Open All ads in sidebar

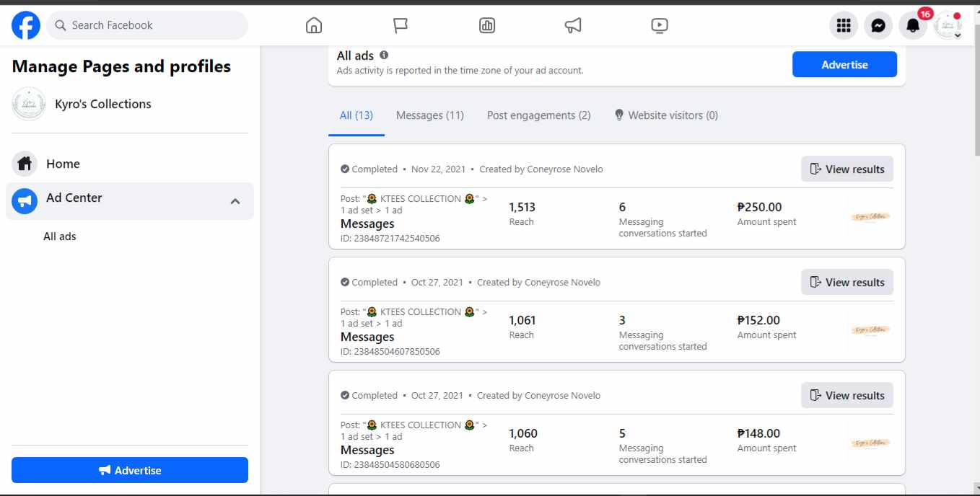[x=60, y=236]
